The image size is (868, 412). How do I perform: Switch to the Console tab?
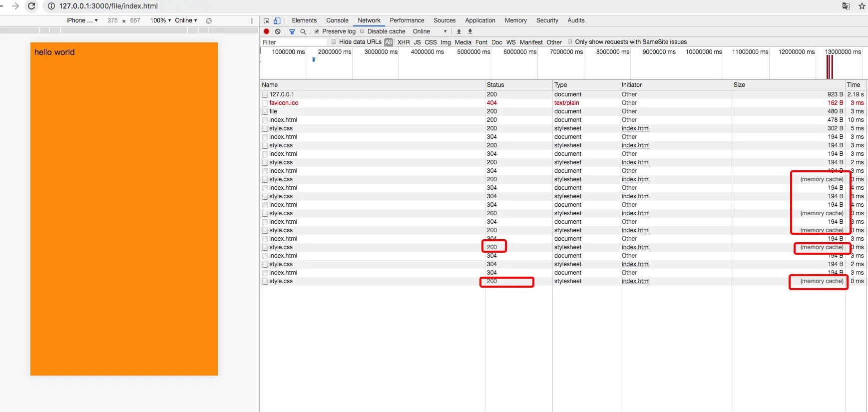(x=337, y=20)
